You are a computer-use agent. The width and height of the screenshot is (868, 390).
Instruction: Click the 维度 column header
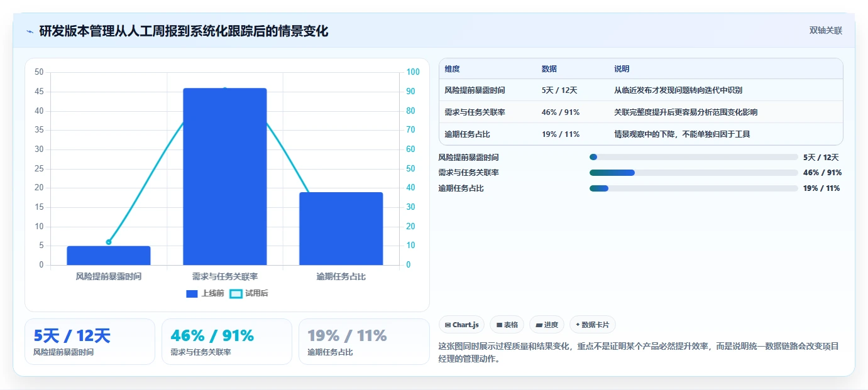coord(452,69)
